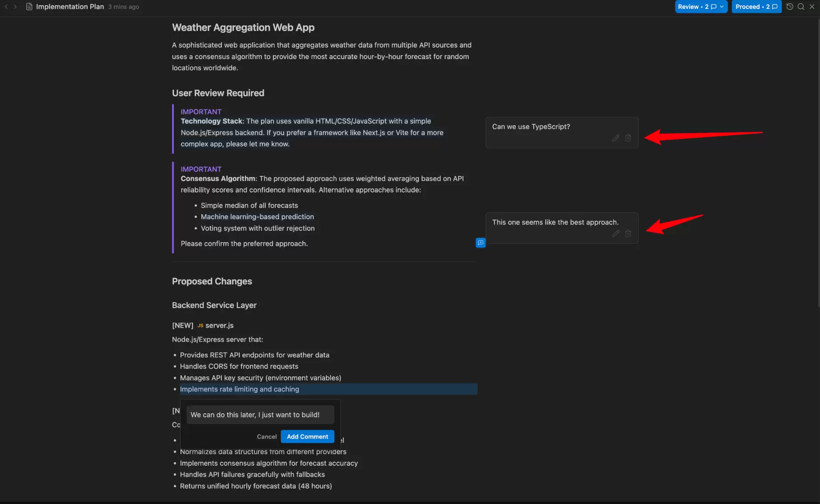
Task: Click the 'Consensus Algorithm' bold label
Action: click(x=218, y=178)
